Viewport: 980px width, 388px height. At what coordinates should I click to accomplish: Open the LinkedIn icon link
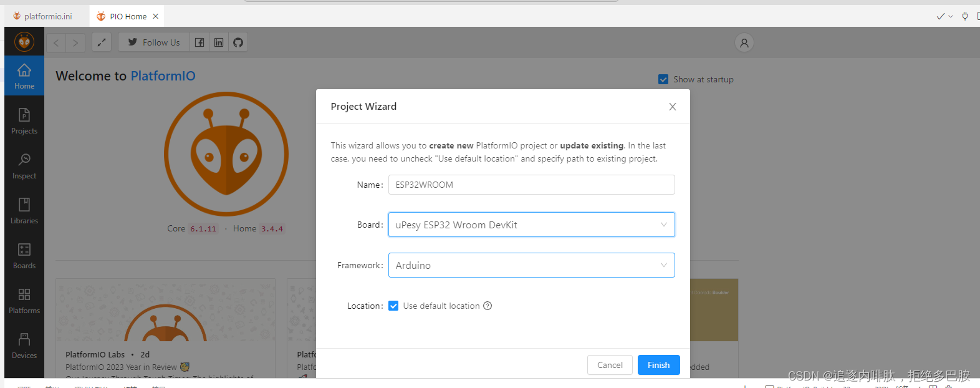pyautogui.click(x=219, y=42)
